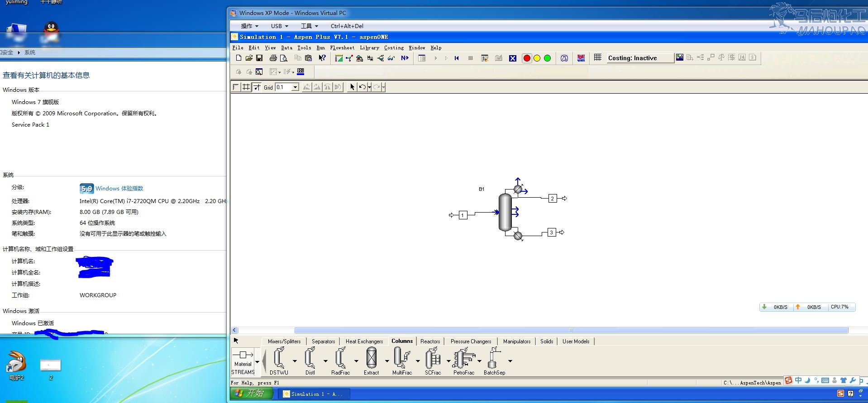868x403 pixels.
Task: Expand the DSTWU icon variants dropdown
Action: click(x=295, y=361)
